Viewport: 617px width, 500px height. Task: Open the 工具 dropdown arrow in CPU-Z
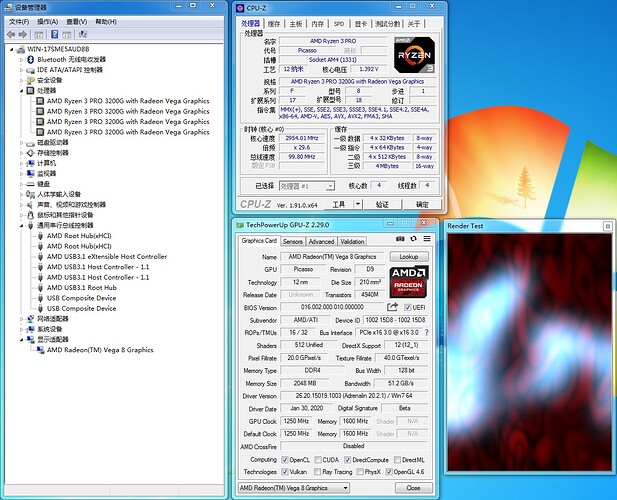pos(358,204)
